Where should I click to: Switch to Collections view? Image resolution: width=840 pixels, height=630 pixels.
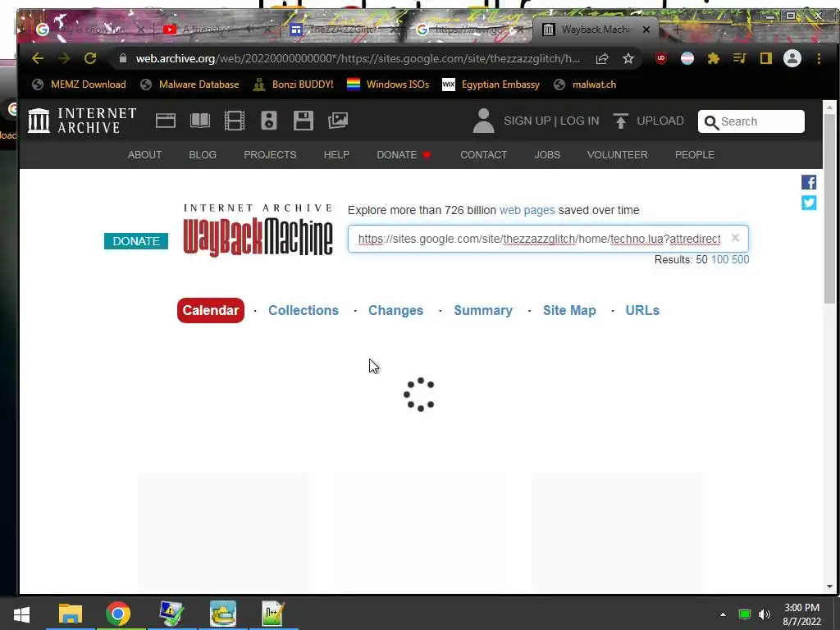coord(304,310)
